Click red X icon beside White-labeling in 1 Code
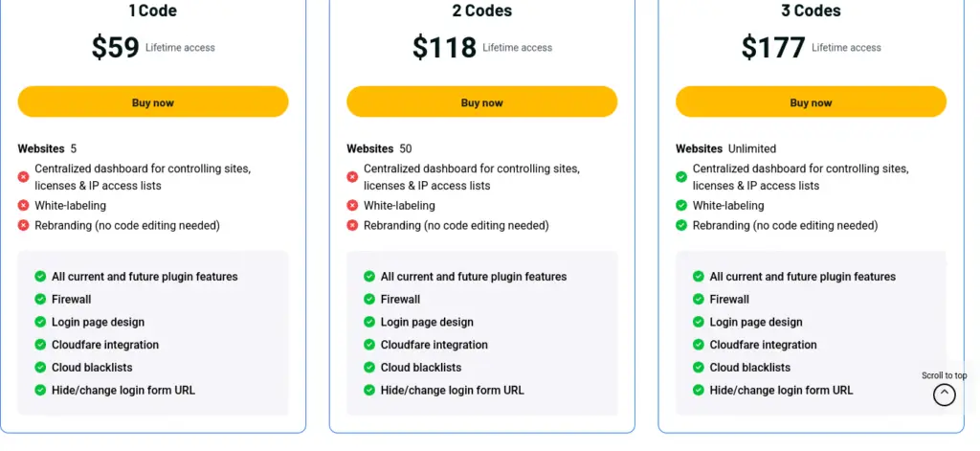Screen dimensions: 980x451 23,206
